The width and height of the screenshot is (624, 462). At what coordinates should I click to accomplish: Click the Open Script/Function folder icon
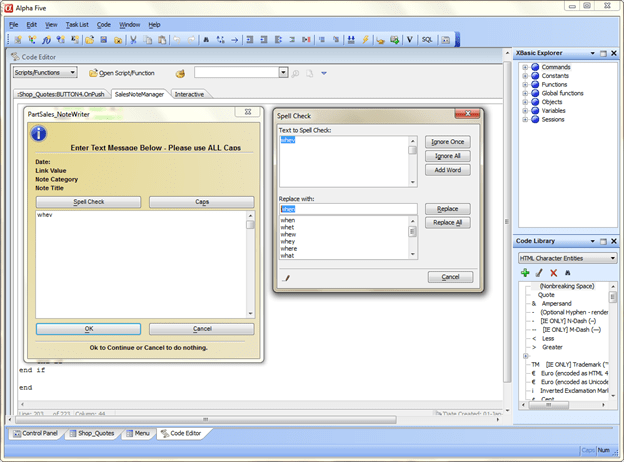tap(93, 73)
